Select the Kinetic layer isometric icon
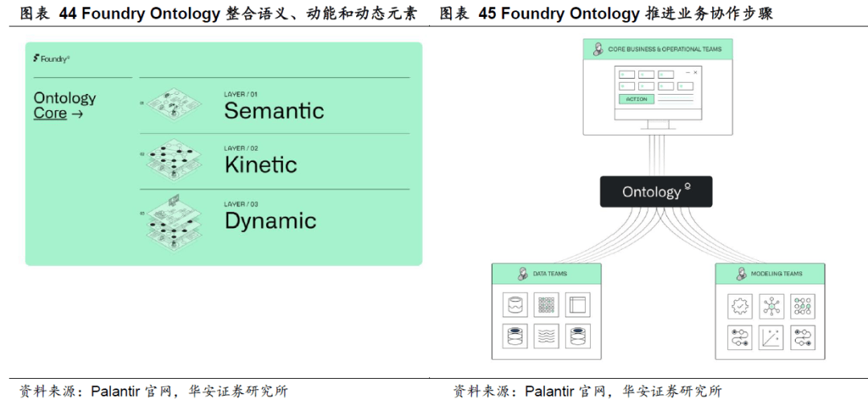 pyautogui.click(x=174, y=160)
